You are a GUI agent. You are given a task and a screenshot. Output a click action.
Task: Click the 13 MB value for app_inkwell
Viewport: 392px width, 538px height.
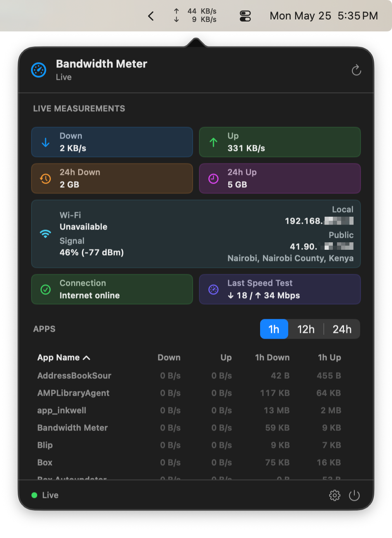tap(277, 411)
